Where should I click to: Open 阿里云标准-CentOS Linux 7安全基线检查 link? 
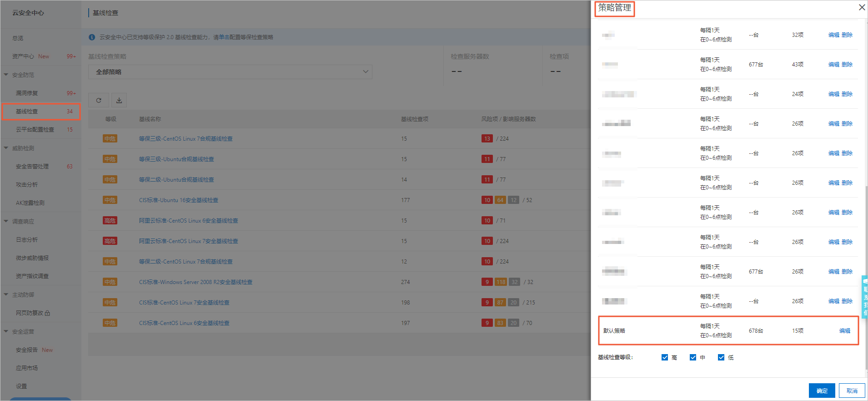coord(188,241)
